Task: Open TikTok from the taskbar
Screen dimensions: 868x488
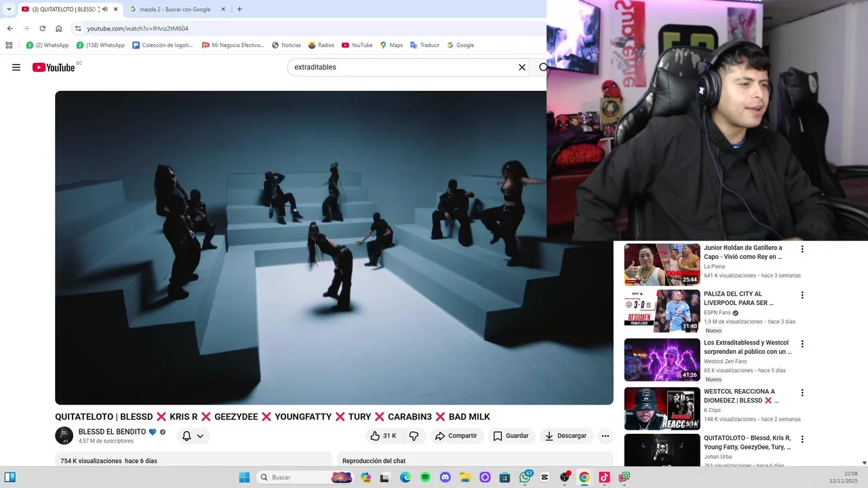Action: click(604, 477)
